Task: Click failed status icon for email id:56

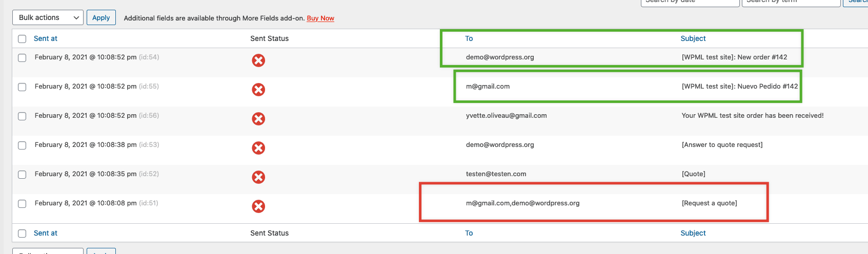Action: tap(258, 119)
